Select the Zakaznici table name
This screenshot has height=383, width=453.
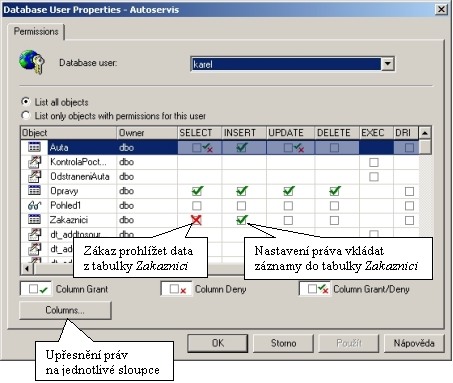(x=69, y=220)
